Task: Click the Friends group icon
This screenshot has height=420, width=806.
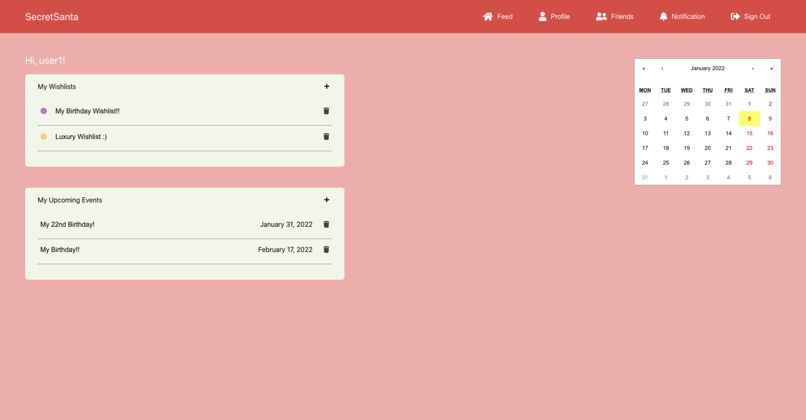Action: (x=601, y=16)
